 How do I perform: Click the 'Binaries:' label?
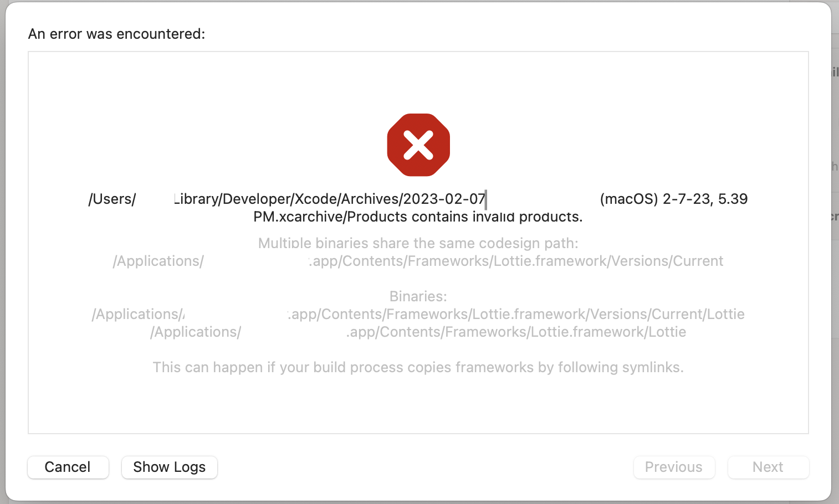coord(418,296)
